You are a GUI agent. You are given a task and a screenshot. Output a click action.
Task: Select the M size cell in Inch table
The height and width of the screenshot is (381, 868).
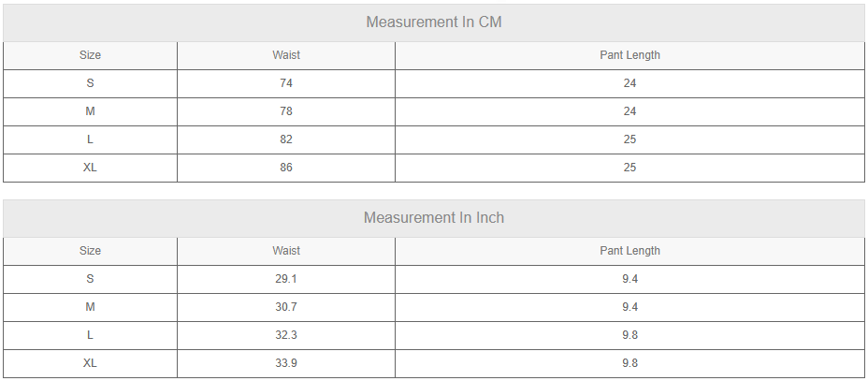click(90, 307)
